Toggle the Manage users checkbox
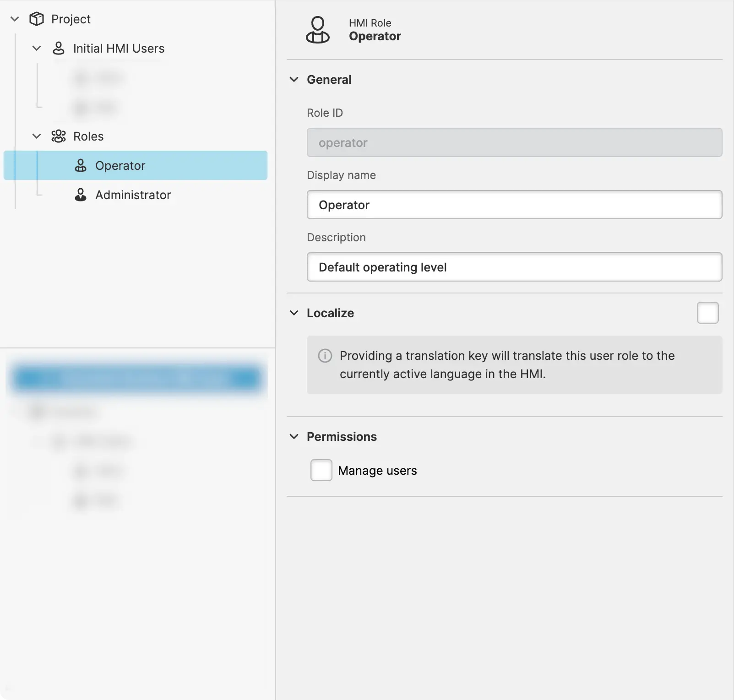Screen dimensions: 734x700 coord(321,470)
